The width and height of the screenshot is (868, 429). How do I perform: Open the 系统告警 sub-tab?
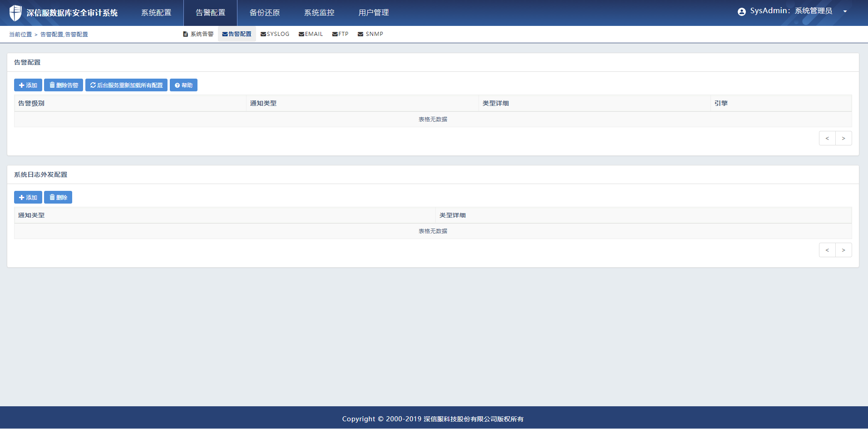tap(198, 34)
